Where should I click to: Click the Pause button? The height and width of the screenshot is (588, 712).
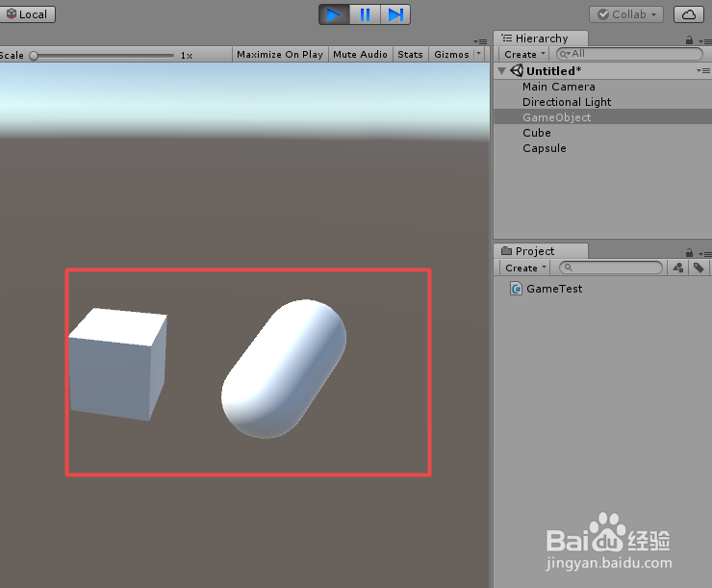click(x=365, y=14)
